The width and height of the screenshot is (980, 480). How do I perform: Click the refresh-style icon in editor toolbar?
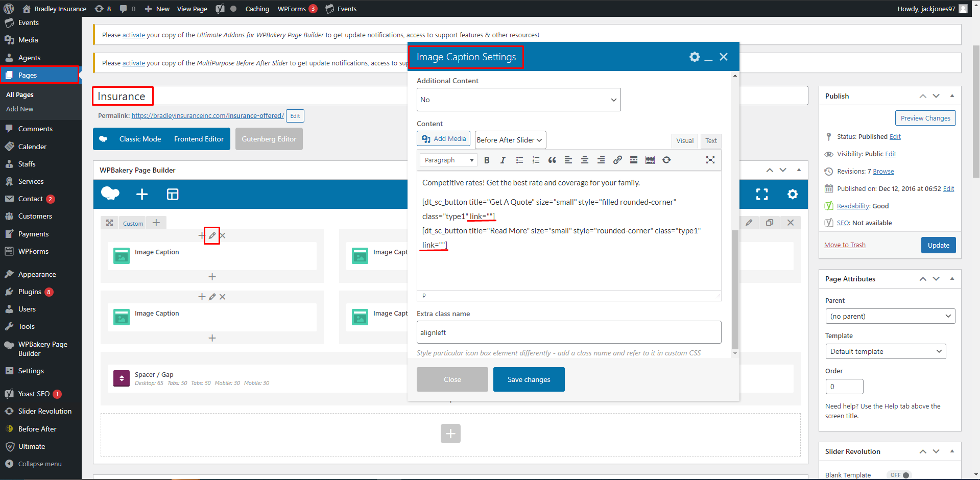[666, 160]
